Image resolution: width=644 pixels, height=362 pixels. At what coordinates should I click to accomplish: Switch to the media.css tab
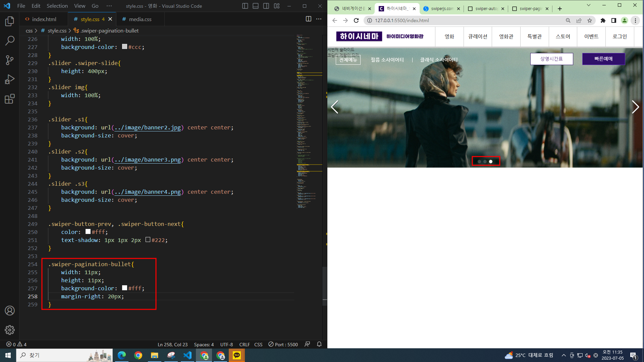140,19
